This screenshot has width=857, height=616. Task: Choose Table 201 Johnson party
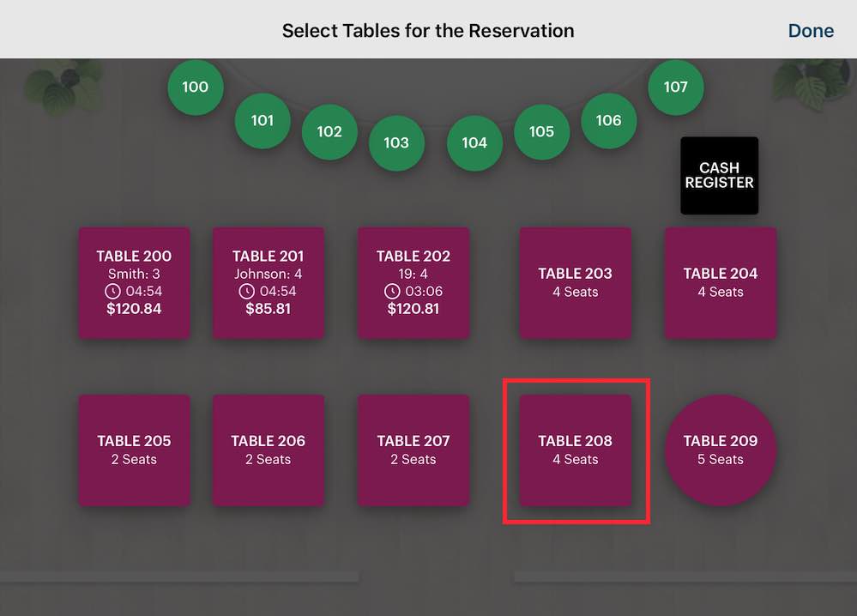268,282
